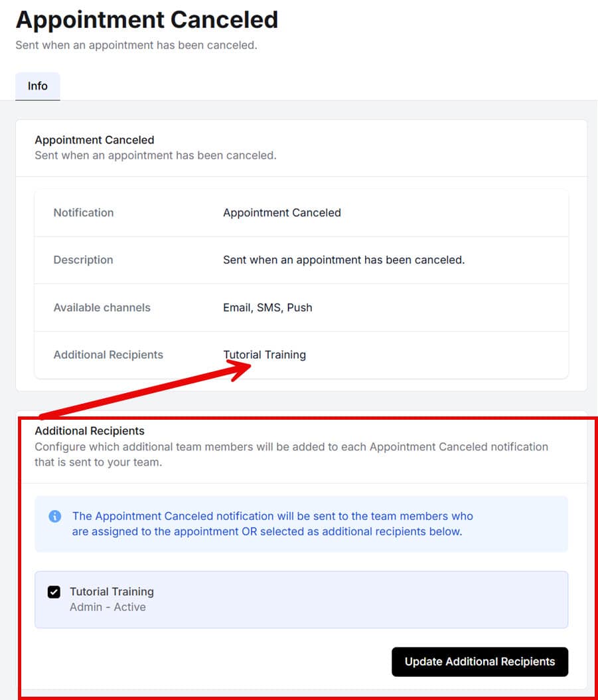This screenshot has height=700, width=598.
Task: Click the Additional Recipients row label
Action: tap(108, 355)
